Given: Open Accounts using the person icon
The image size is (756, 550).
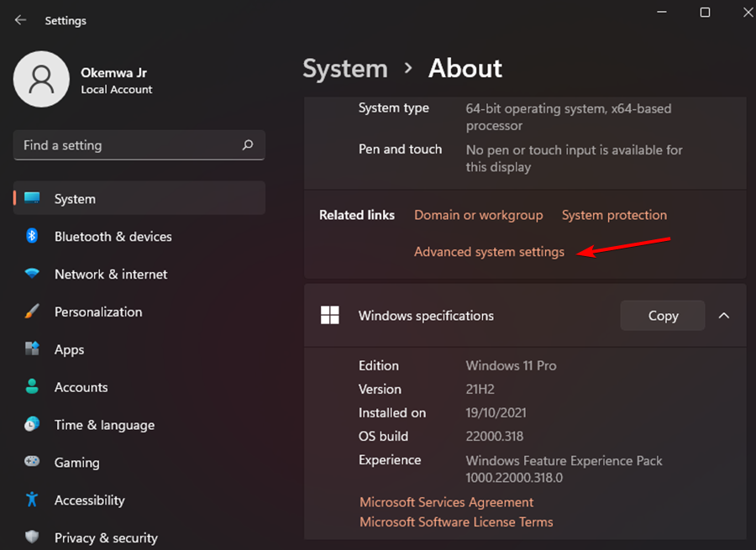Looking at the screenshot, I should tap(32, 387).
